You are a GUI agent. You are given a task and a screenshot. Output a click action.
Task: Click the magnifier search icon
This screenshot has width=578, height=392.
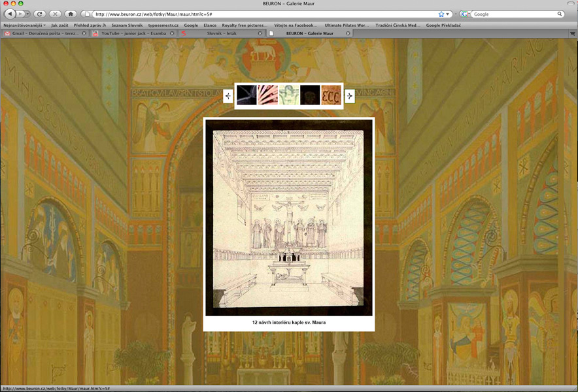(560, 14)
